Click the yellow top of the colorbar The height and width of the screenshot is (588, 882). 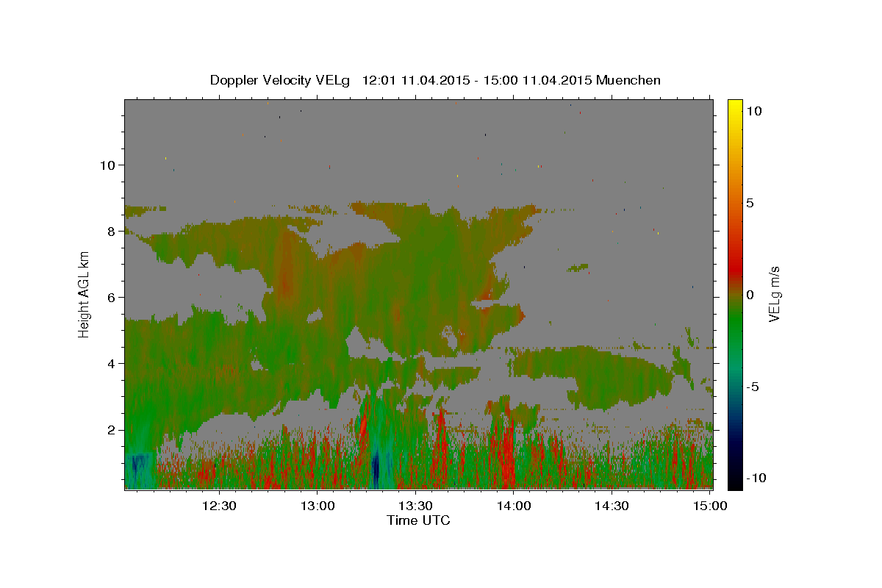pos(735,107)
